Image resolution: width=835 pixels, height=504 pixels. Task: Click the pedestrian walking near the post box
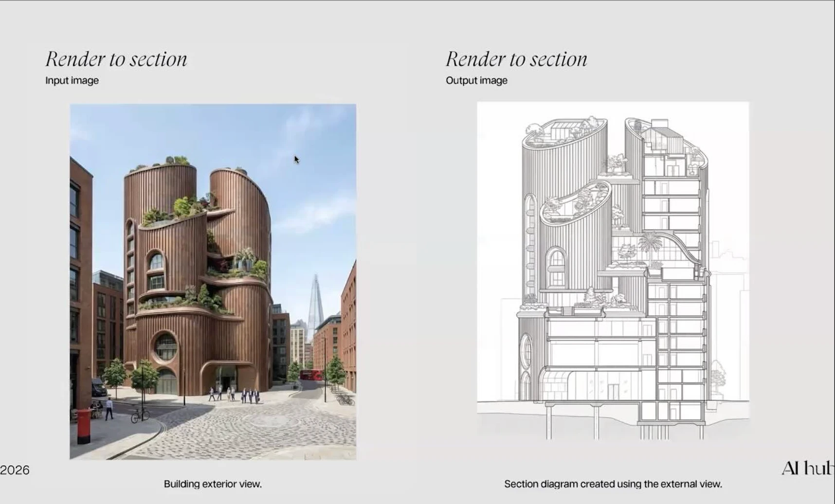tap(109, 408)
